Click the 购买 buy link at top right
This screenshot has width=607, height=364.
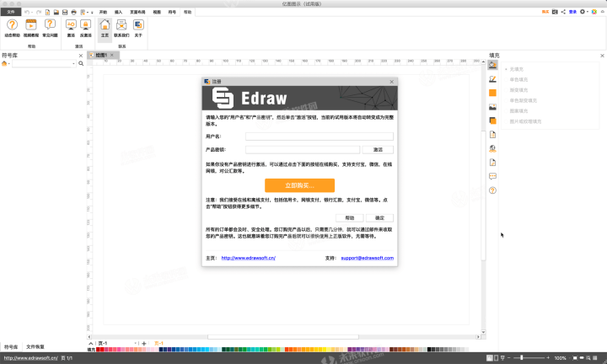545,12
